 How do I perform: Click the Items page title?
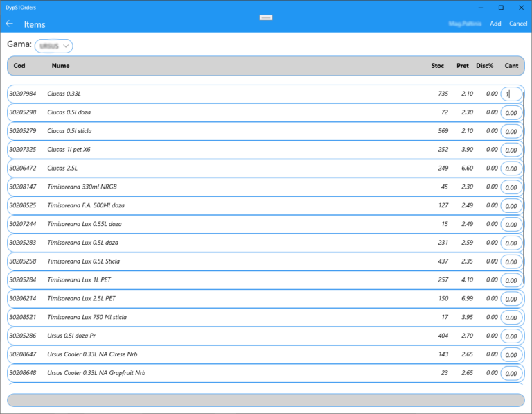coord(35,24)
